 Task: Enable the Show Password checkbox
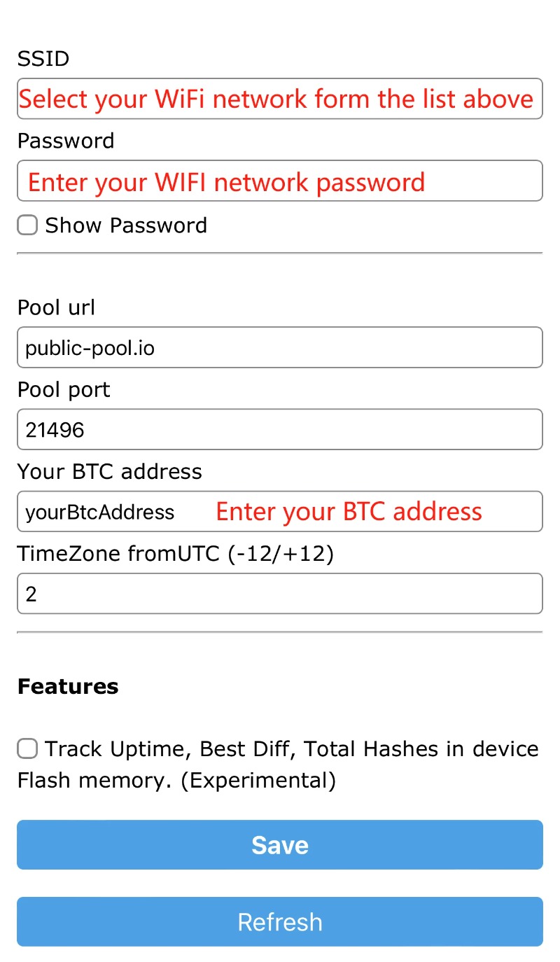coord(27,225)
